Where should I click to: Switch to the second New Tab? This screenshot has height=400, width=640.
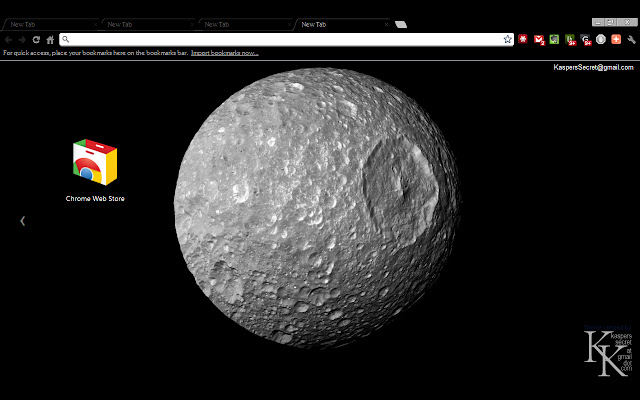click(x=147, y=24)
